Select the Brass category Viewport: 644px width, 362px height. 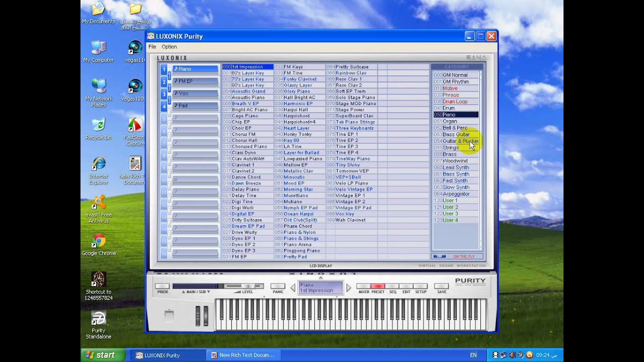[455, 154]
